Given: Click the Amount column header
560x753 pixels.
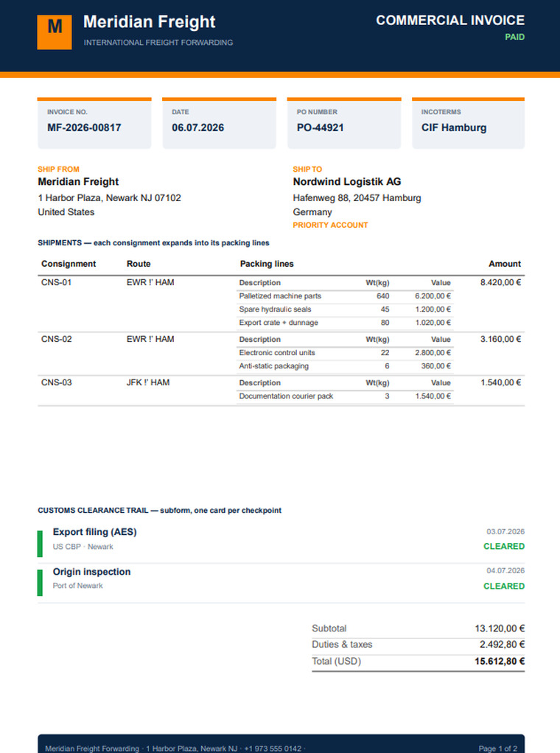Looking at the screenshot, I should pos(504,264).
